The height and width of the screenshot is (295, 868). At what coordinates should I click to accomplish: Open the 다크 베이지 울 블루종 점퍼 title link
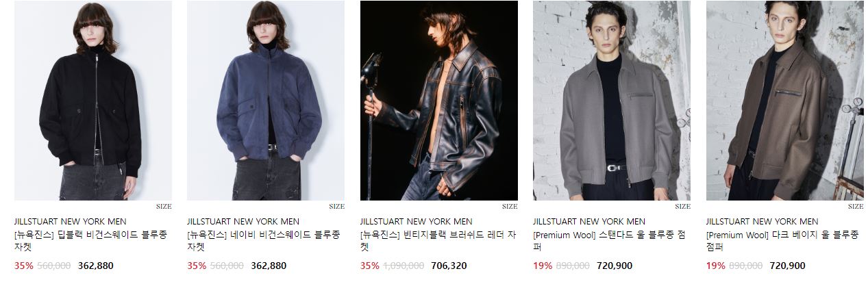782,241
